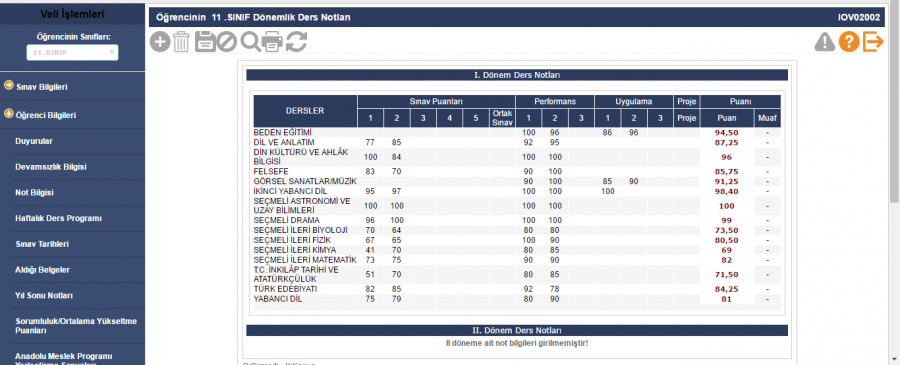Screen dimensions: 900x365
Task: Open the orange help question icon
Action: [x=849, y=42]
